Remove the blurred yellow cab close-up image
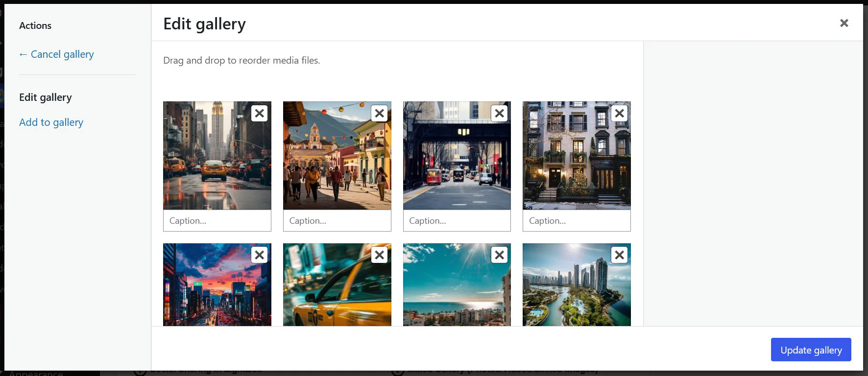868x376 pixels. coord(380,255)
